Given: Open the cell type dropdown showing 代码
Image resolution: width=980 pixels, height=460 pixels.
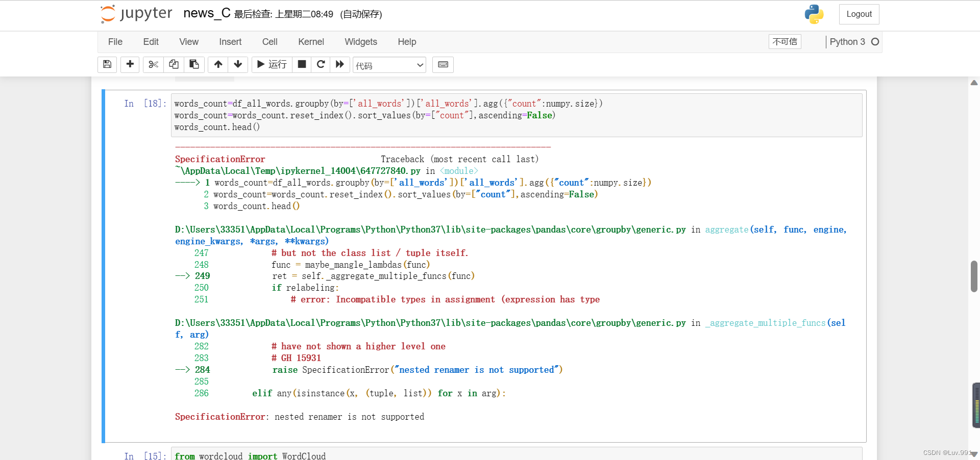Looking at the screenshot, I should (389, 65).
